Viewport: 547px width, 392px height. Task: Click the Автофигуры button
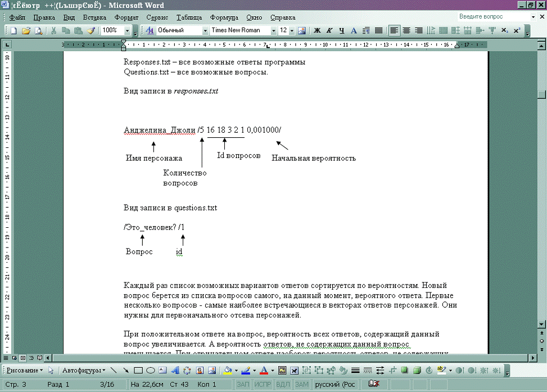[83, 371]
